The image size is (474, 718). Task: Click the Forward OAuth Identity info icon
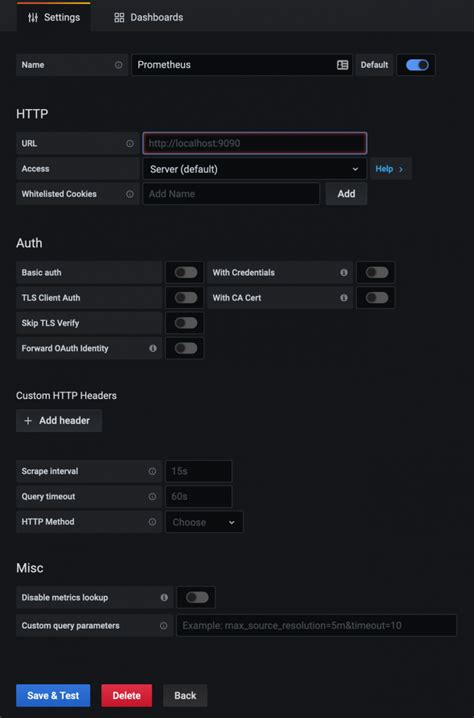pos(153,348)
